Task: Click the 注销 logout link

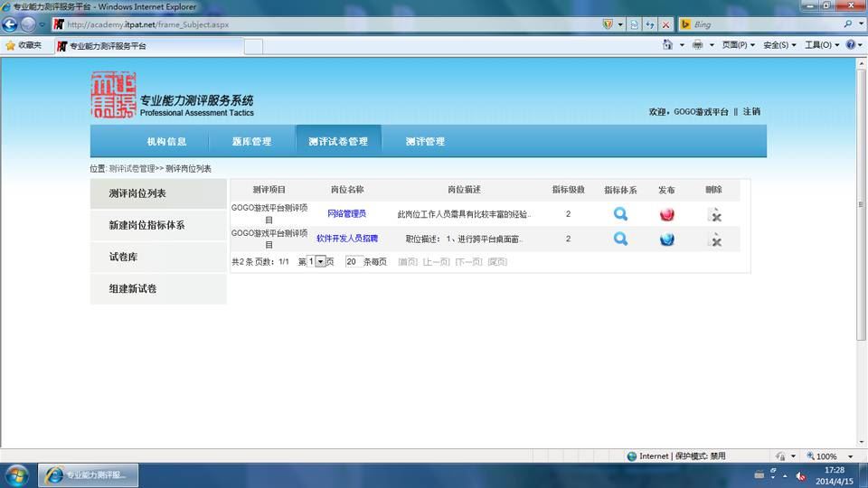Action: (x=751, y=112)
